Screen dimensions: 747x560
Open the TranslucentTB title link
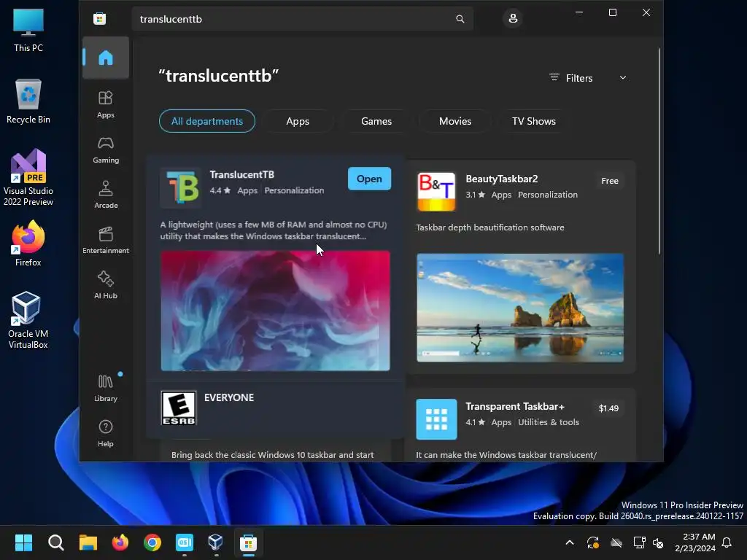(x=242, y=175)
